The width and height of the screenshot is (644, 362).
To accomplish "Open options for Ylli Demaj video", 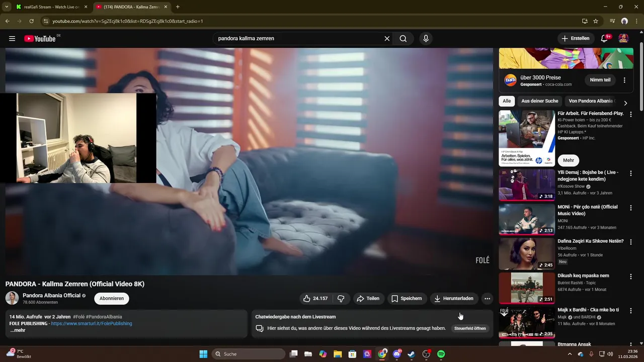I will tap(631, 173).
